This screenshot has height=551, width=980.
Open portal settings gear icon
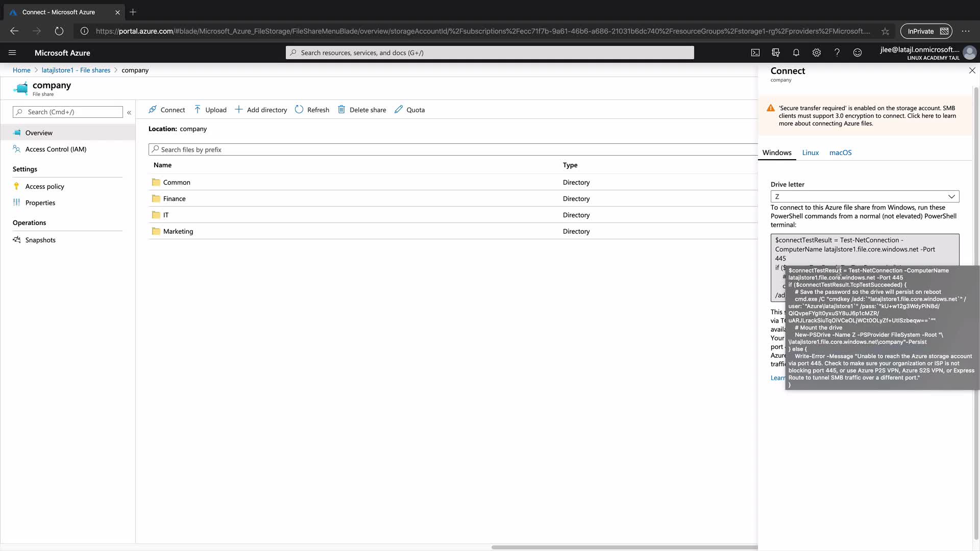point(817,53)
